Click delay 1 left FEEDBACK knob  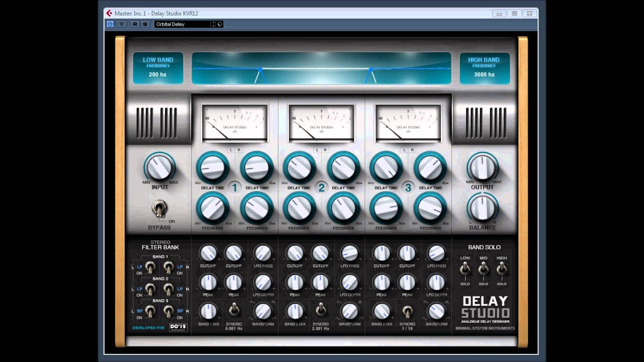[x=212, y=208]
